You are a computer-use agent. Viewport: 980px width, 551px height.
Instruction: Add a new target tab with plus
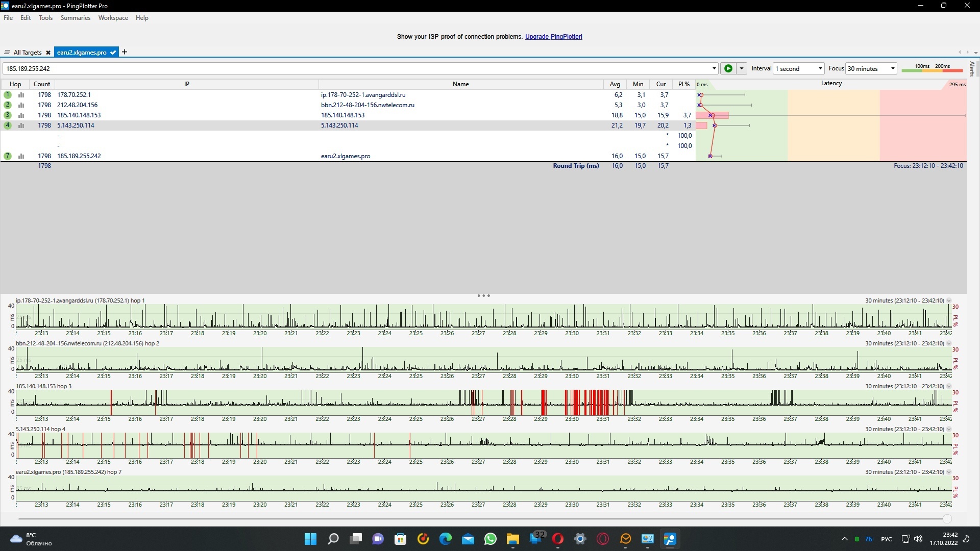coord(125,52)
